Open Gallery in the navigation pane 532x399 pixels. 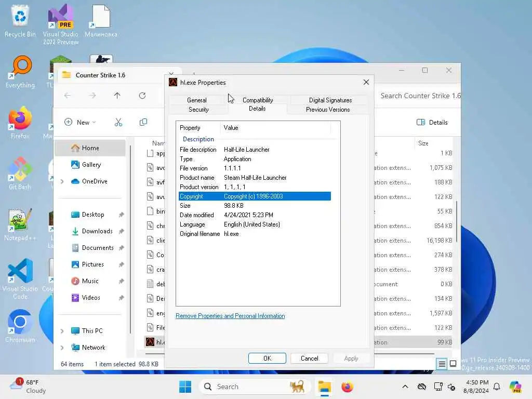[90, 165]
